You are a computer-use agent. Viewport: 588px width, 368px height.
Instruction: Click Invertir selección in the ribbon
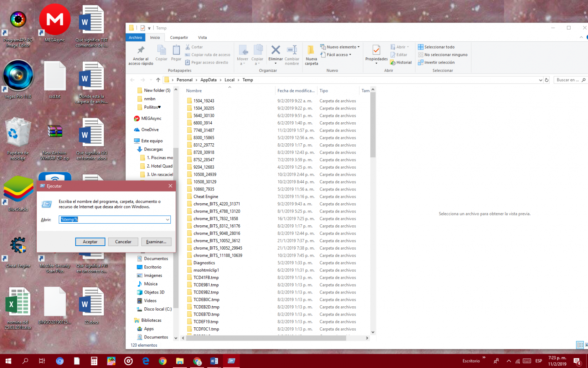click(x=436, y=62)
